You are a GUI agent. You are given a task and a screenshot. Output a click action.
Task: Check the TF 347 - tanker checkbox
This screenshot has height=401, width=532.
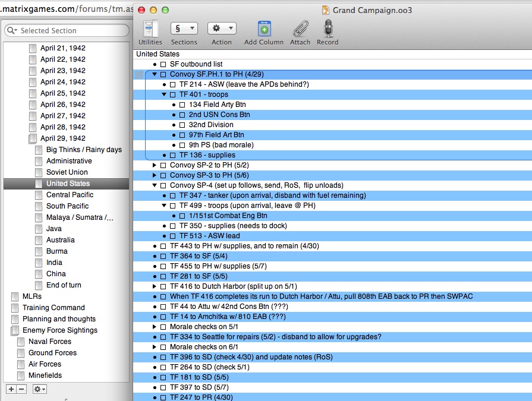click(173, 195)
